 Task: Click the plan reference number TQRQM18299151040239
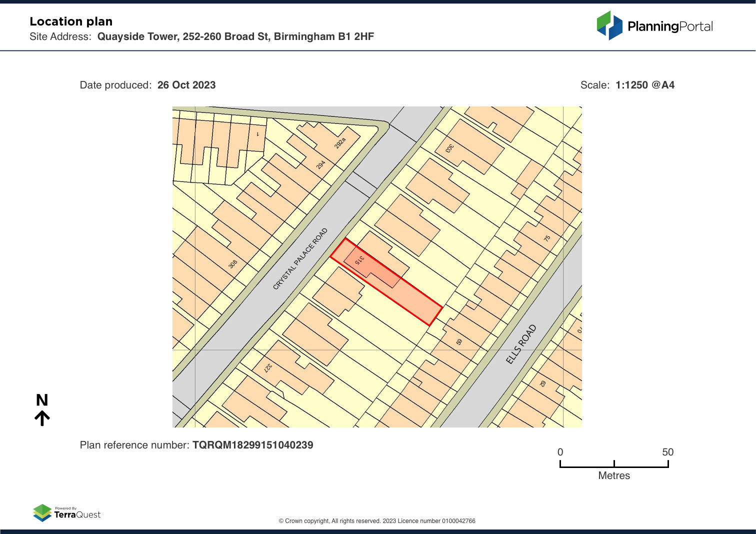pos(252,445)
